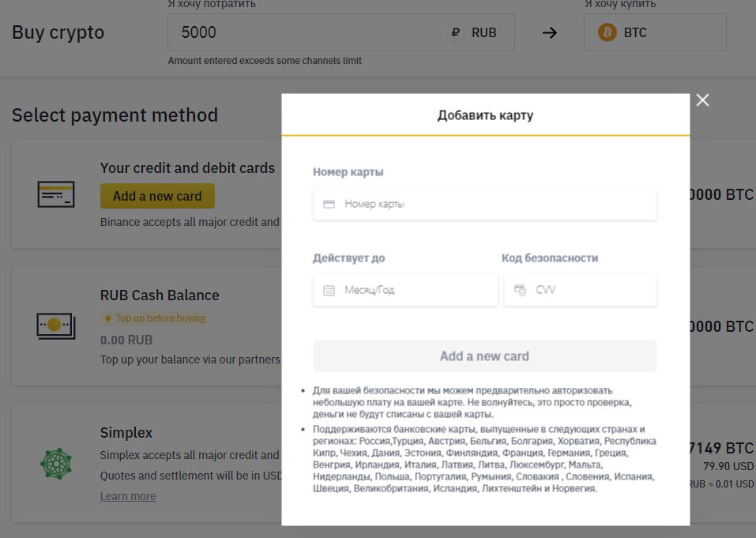Click the Bitcoin BTC coin icon
Viewport: 756px width, 538px height.
(607, 32)
